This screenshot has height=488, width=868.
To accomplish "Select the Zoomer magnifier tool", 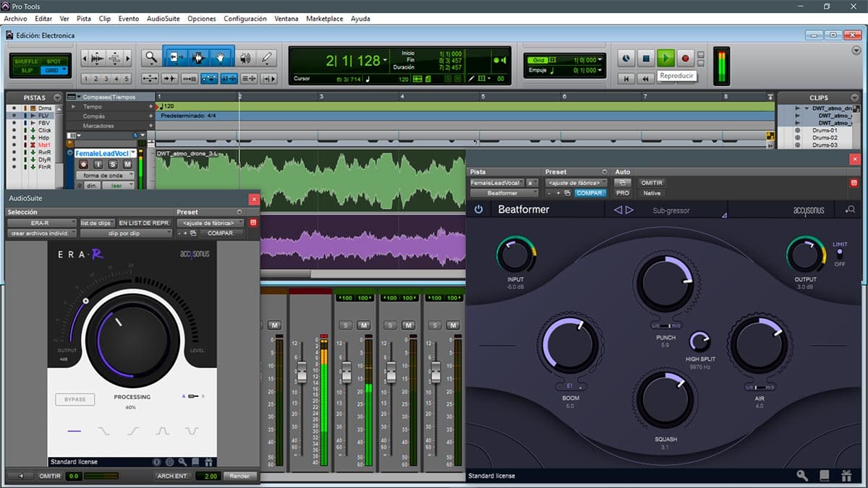I will tap(150, 58).
